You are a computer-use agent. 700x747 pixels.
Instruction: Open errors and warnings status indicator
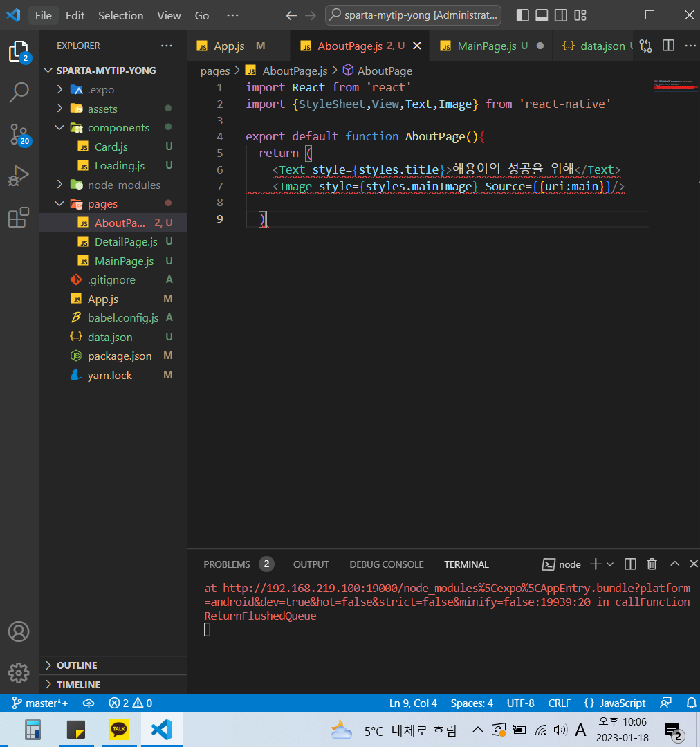(x=131, y=703)
